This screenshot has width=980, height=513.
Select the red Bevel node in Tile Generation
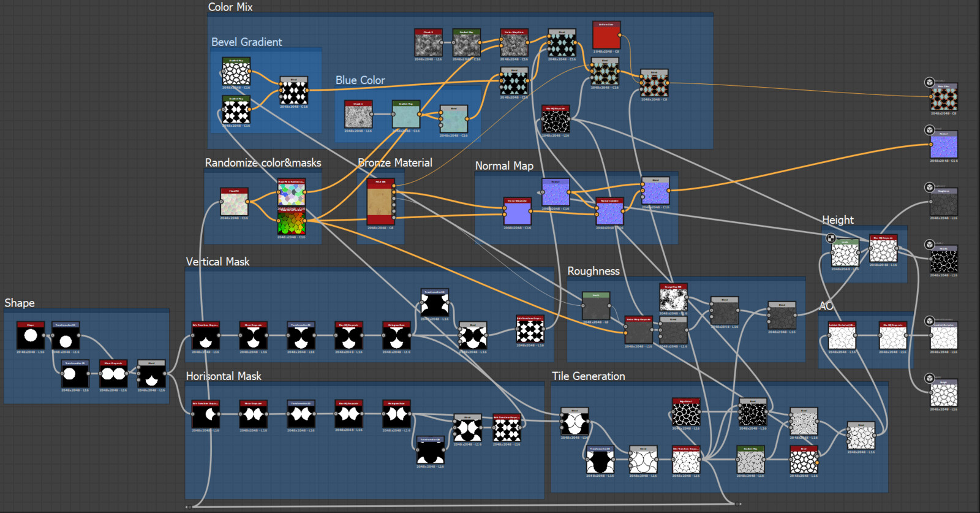[804, 460]
